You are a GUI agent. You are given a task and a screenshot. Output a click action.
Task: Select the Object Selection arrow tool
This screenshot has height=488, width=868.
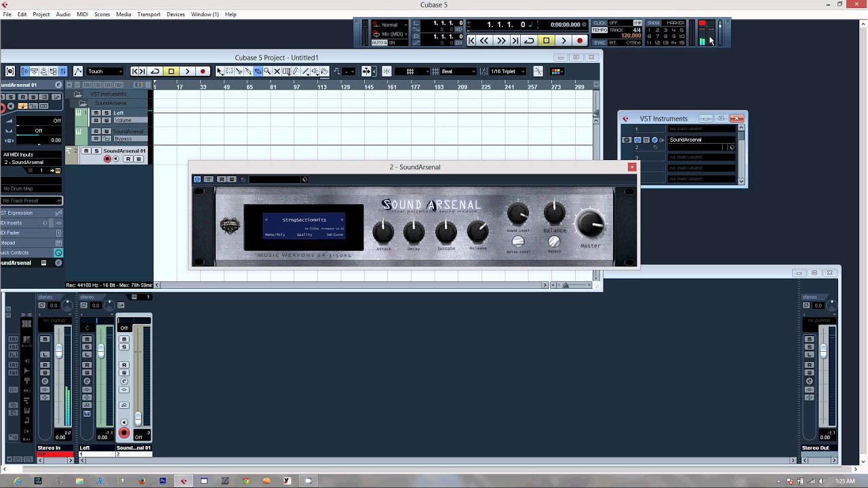click(x=219, y=71)
